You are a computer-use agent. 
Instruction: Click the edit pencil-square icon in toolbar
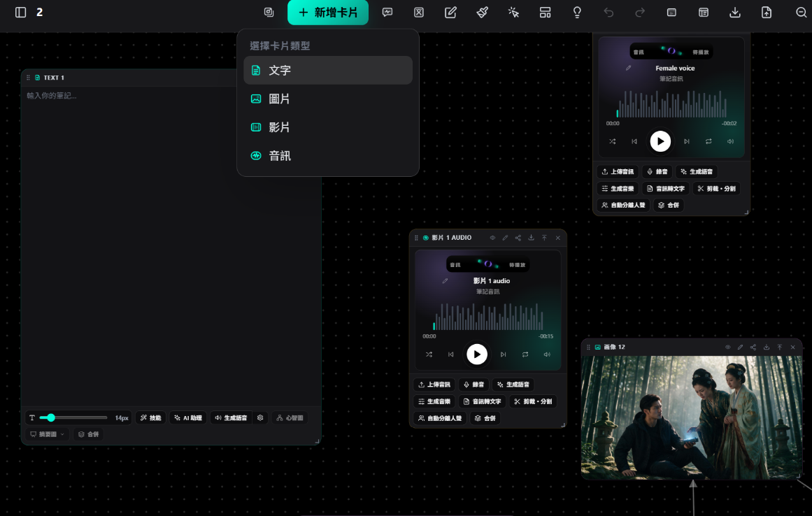[450, 13]
